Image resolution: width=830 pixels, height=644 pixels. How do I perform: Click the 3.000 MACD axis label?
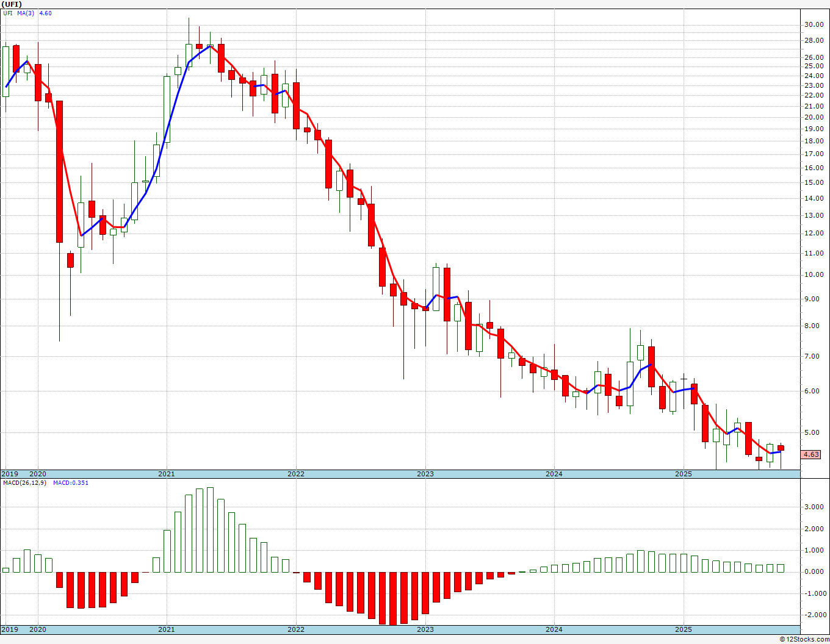point(813,507)
